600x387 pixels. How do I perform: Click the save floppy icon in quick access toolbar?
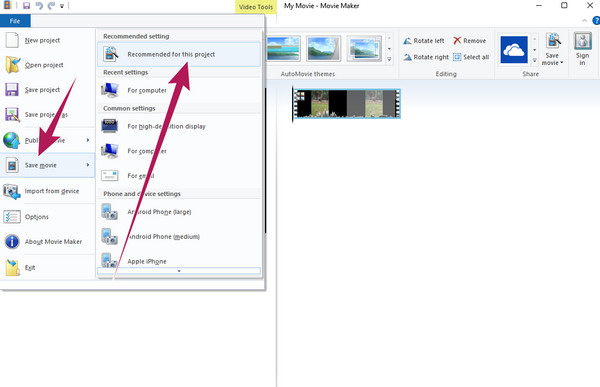click(26, 5)
